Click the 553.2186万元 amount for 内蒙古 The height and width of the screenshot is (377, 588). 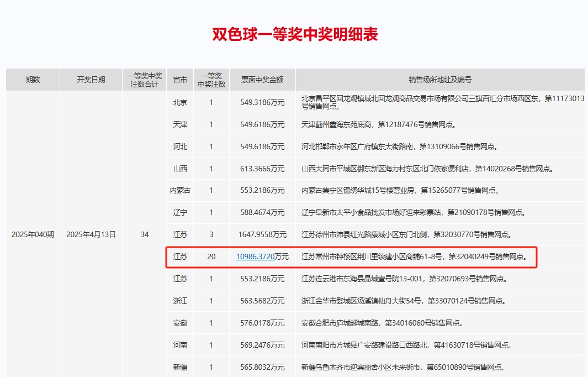(262, 190)
